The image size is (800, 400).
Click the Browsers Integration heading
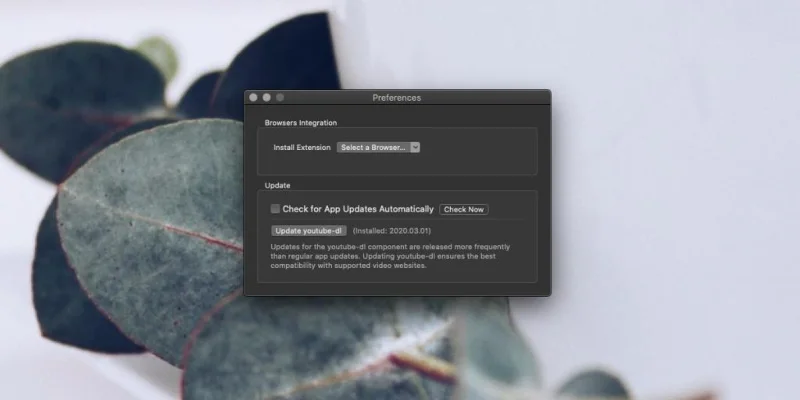(301, 123)
